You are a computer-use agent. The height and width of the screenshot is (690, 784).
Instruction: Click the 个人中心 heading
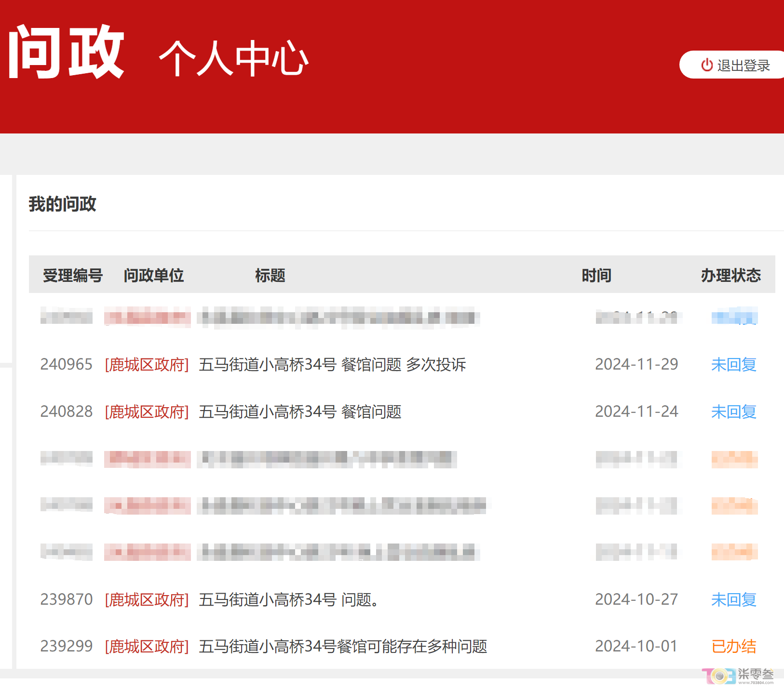[234, 58]
